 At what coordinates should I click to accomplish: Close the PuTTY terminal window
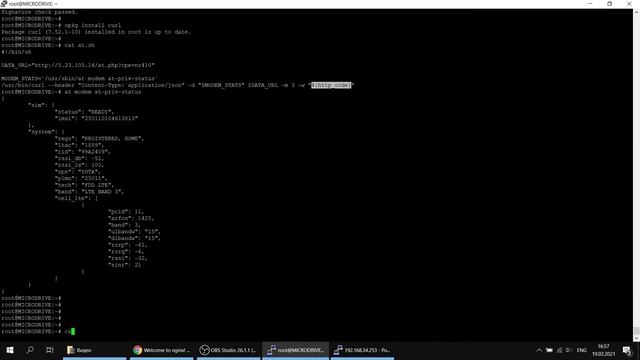(629, 4)
